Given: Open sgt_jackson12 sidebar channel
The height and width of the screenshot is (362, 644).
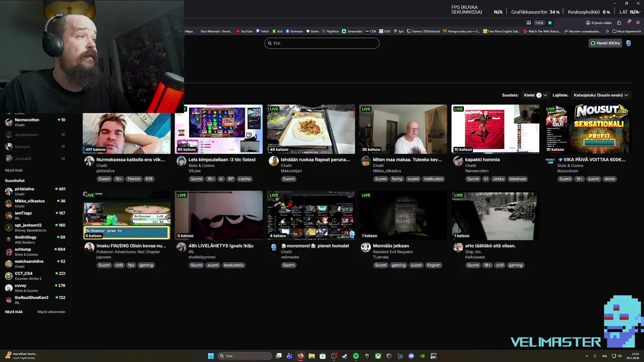Looking at the screenshot, I should [35, 227].
